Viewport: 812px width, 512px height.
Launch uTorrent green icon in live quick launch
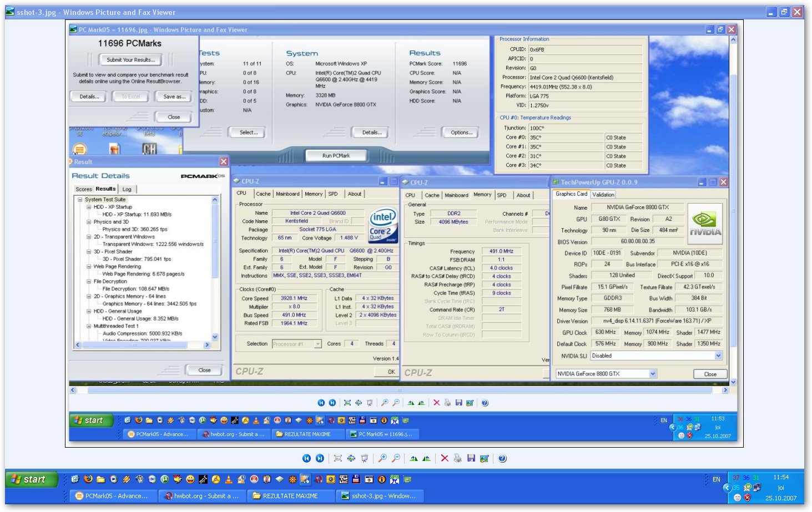pos(164,479)
